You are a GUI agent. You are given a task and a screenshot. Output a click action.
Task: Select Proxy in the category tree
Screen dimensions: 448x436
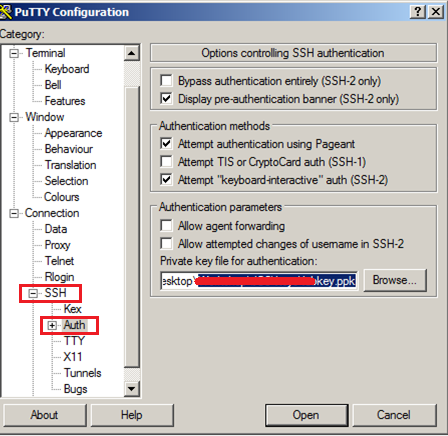(57, 245)
